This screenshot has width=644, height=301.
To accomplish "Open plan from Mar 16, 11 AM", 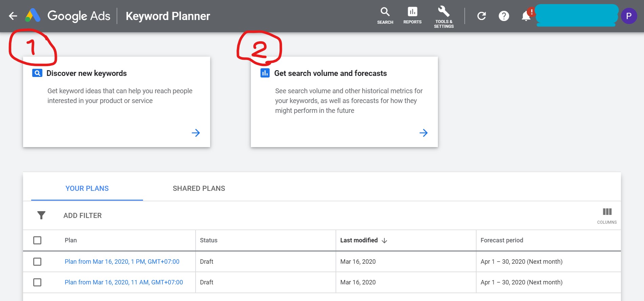I will click(124, 282).
